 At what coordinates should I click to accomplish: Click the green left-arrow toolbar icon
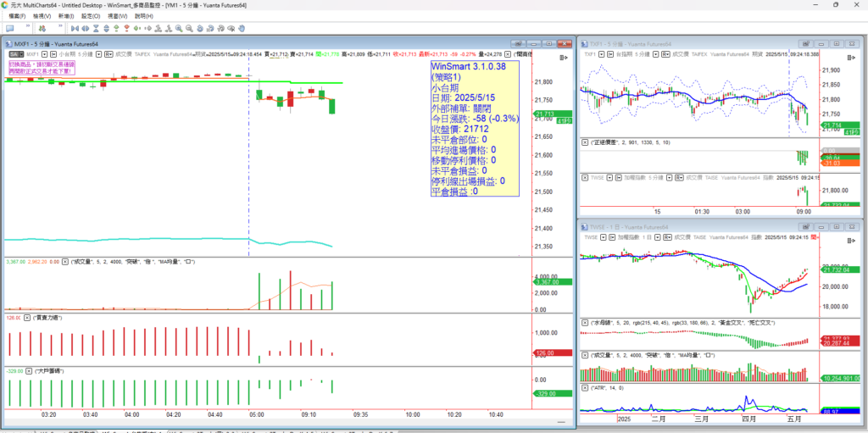pyautogui.click(x=136, y=28)
